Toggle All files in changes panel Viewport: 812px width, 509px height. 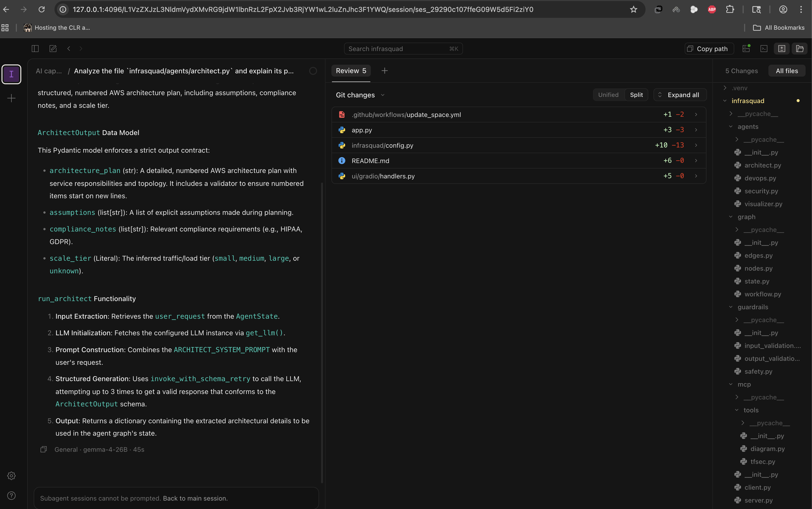(x=787, y=71)
